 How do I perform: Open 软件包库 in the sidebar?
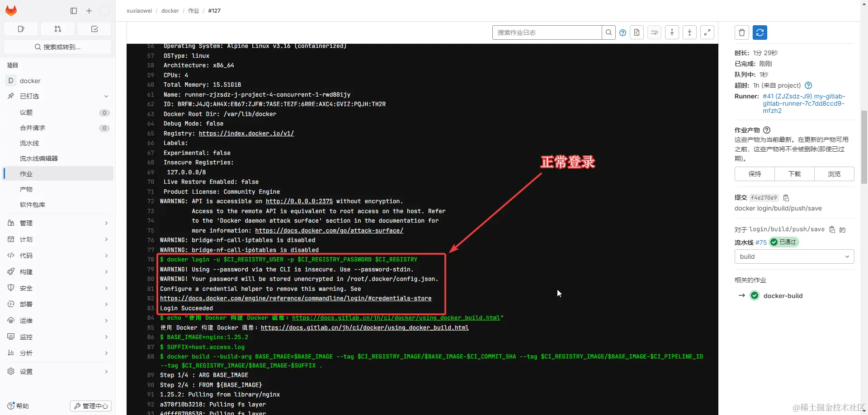[x=58, y=205]
